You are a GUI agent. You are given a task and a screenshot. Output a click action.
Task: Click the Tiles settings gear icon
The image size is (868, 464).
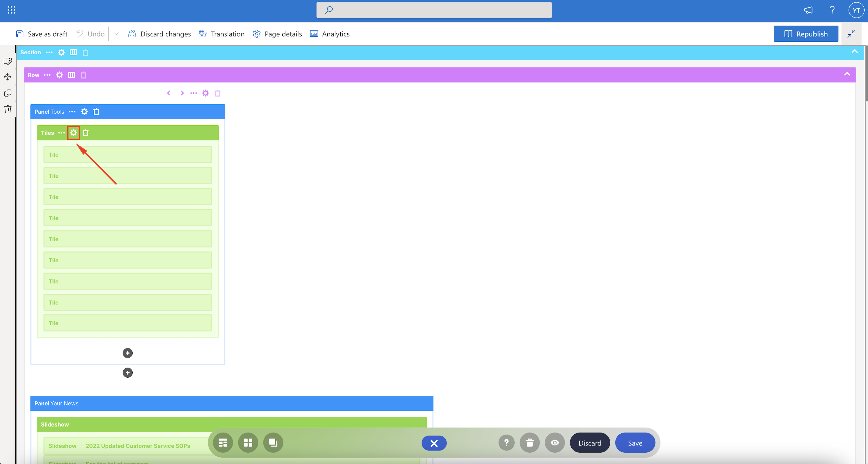73,133
